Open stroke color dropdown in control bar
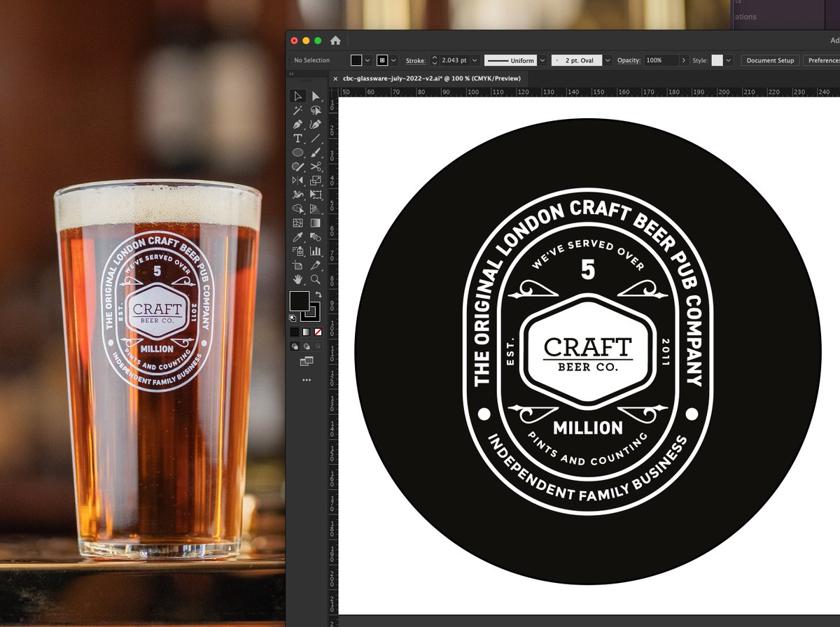The width and height of the screenshot is (840, 627). [x=394, y=60]
